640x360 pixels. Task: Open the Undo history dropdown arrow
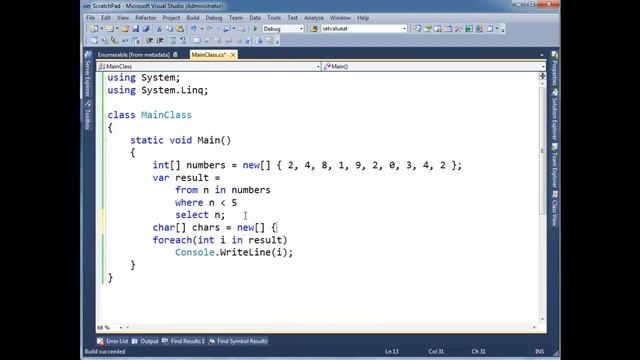coord(202,29)
